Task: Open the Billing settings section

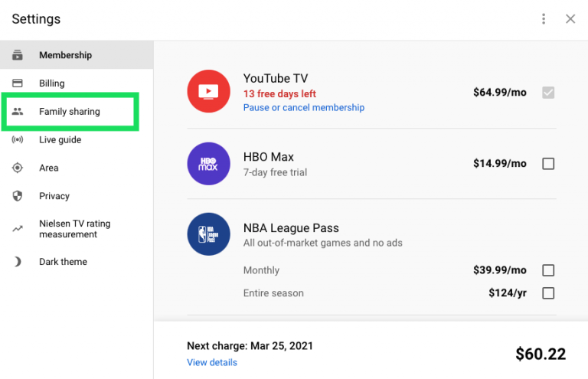Action: tap(77, 83)
